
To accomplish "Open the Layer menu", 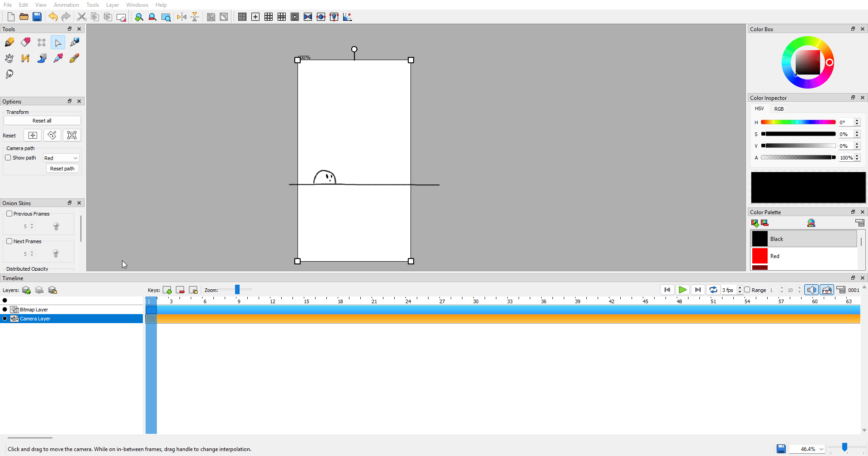I will pos(113,5).
